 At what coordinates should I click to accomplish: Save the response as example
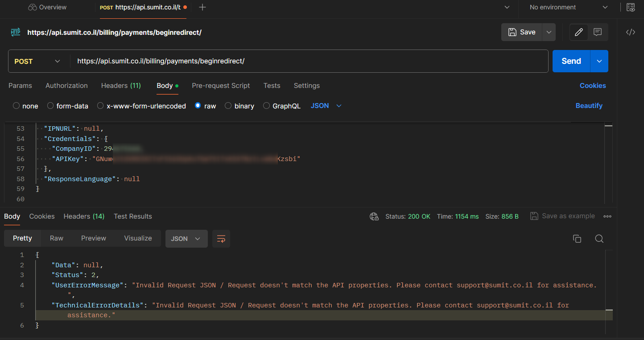(x=562, y=216)
